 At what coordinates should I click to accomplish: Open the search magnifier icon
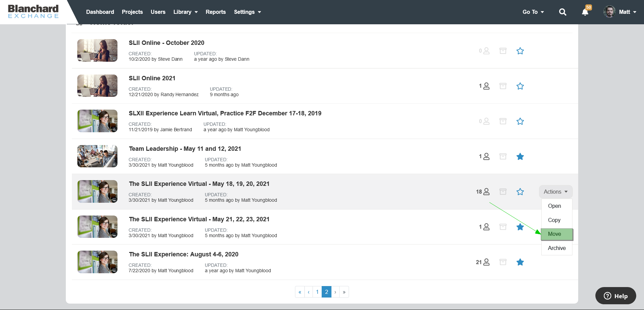click(562, 12)
